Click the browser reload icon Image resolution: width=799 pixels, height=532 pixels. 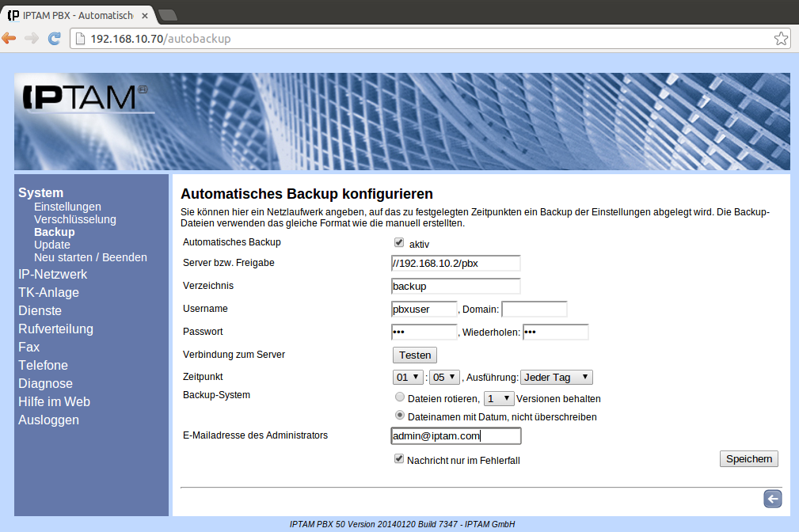(55, 38)
